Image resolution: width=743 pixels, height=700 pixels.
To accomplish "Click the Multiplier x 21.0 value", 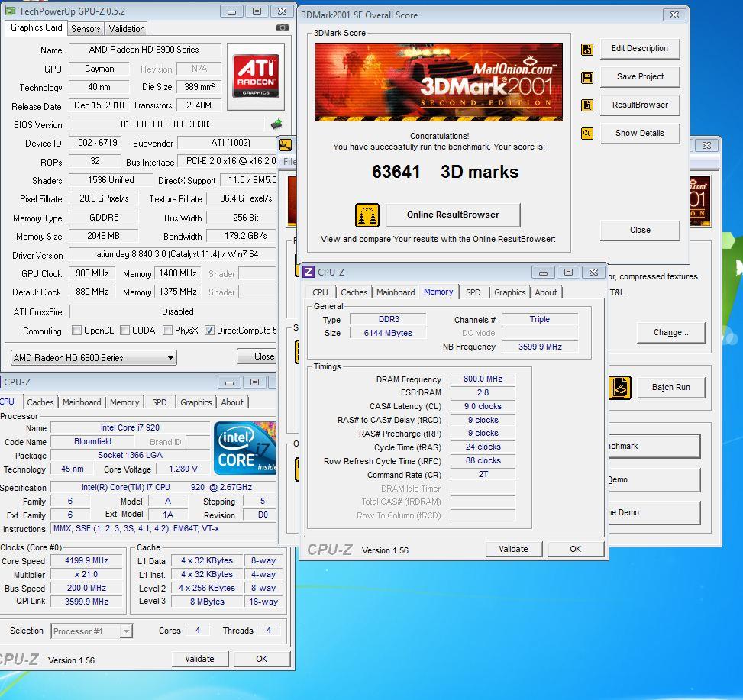I will 87,575.
